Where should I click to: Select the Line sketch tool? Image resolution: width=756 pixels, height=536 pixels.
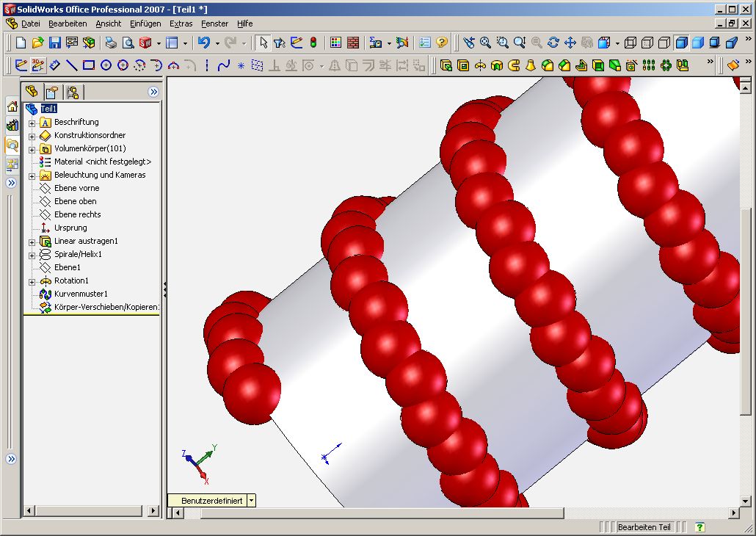pos(72,65)
